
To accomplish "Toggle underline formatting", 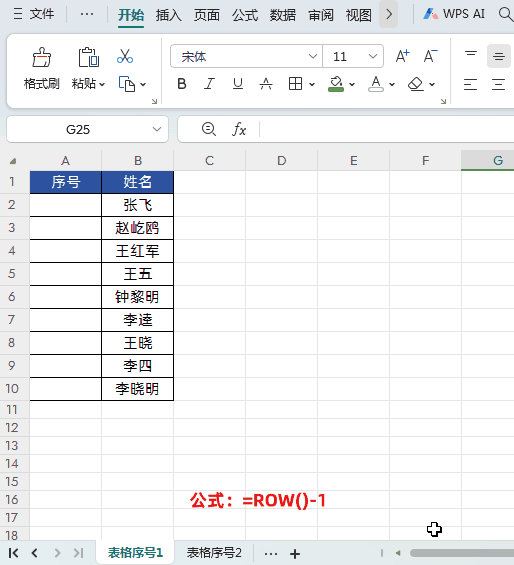I will click(x=238, y=84).
